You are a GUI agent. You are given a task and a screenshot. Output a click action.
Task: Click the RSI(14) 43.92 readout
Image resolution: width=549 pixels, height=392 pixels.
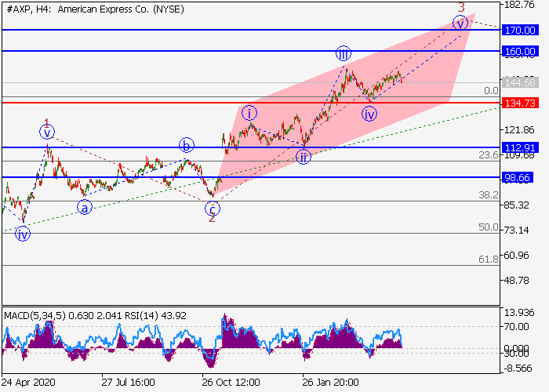point(155,316)
